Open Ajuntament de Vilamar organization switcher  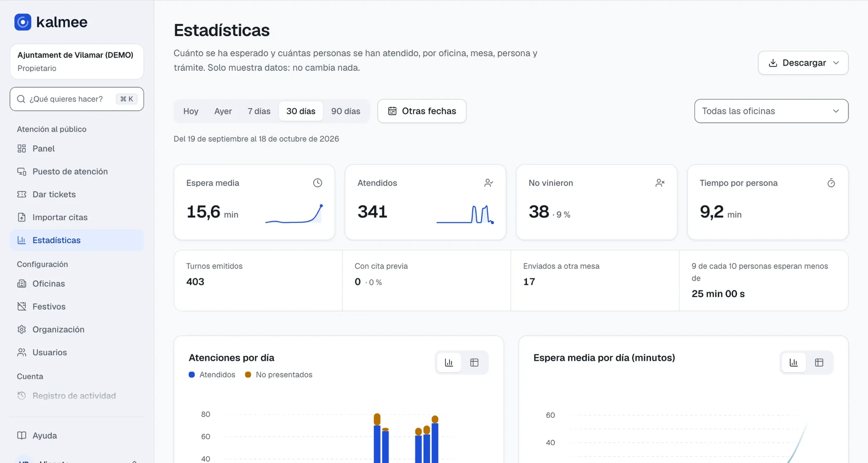(77, 61)
